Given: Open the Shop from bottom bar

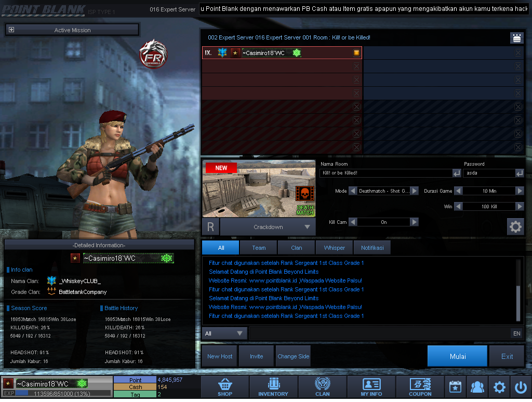Looking at the screenshot, I should click(x=225, y=387).
